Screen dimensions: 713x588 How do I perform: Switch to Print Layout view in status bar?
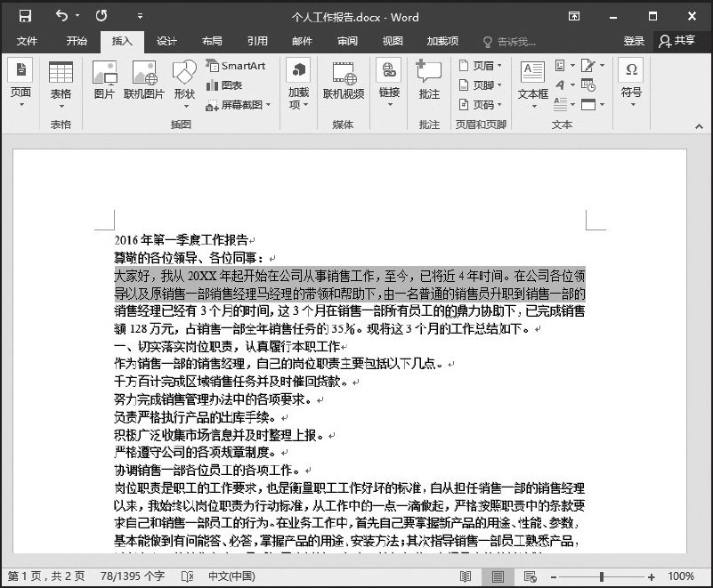click(x=496, y=576)
